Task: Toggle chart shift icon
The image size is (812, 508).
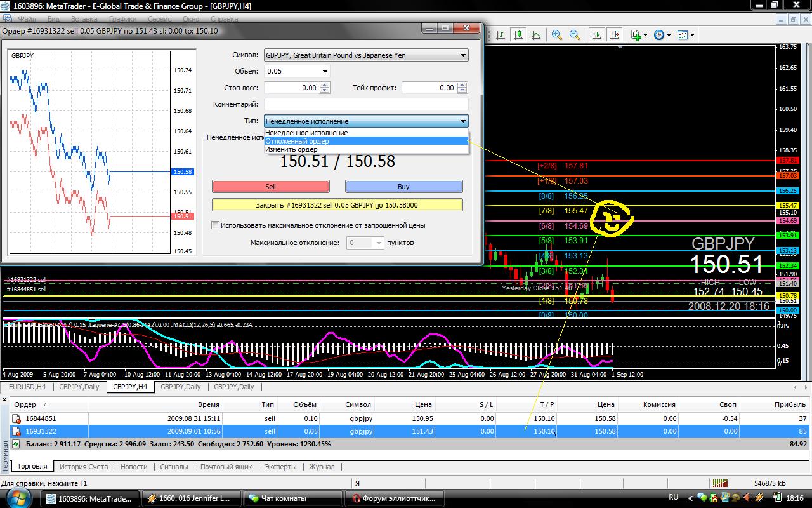Action: point(614,35)
